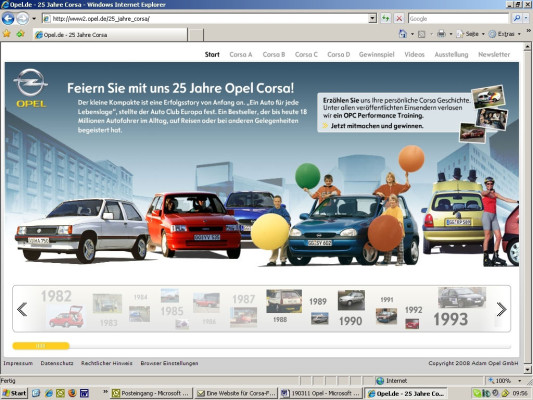This screenshot has height=400, width=533.
Task: Click the address bar with opel.de URL
Action: tap(205, 18)
